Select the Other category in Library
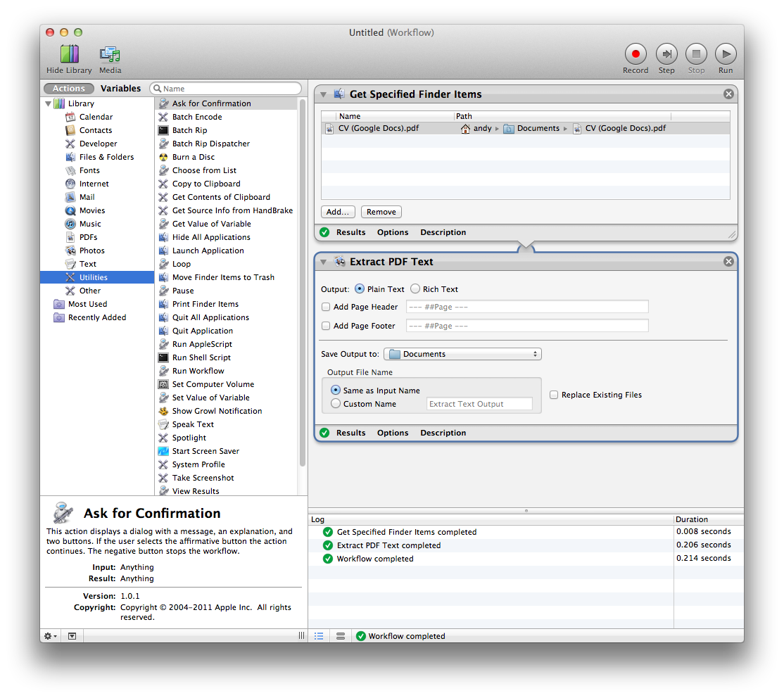Screen dimensions: 784x698 point(90,291)
